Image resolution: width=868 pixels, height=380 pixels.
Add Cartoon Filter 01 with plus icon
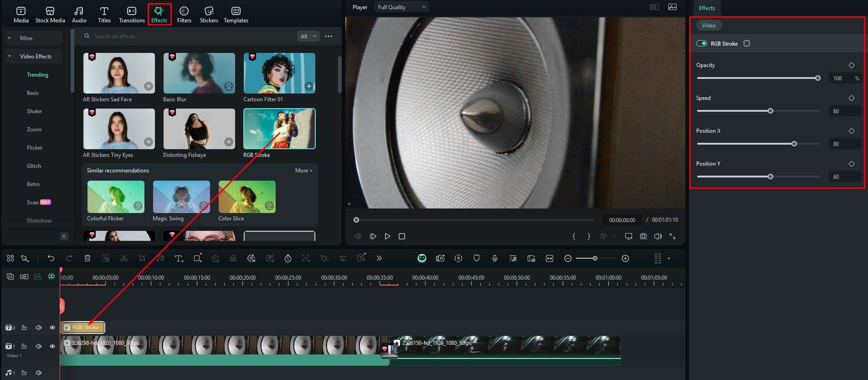pyautogui.click(x=309, y=86)
